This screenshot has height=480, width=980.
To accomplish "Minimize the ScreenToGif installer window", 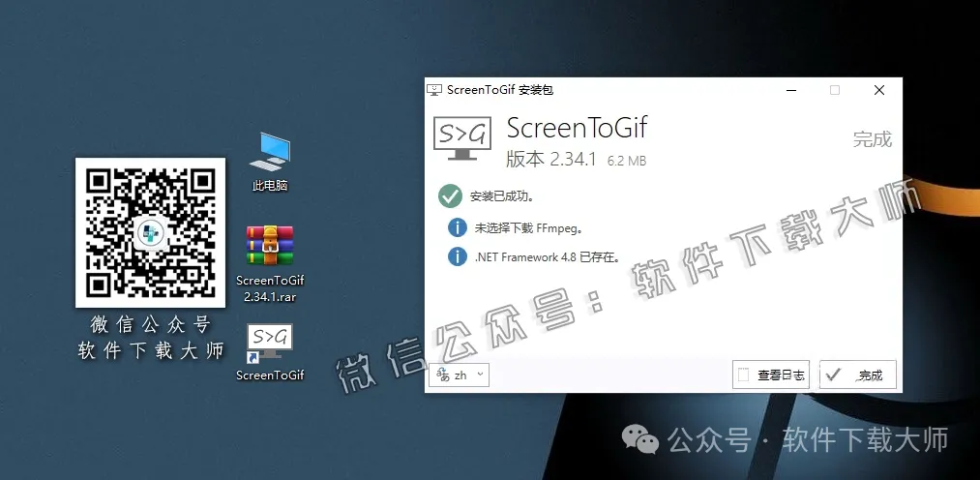I will tap(791, 90).
